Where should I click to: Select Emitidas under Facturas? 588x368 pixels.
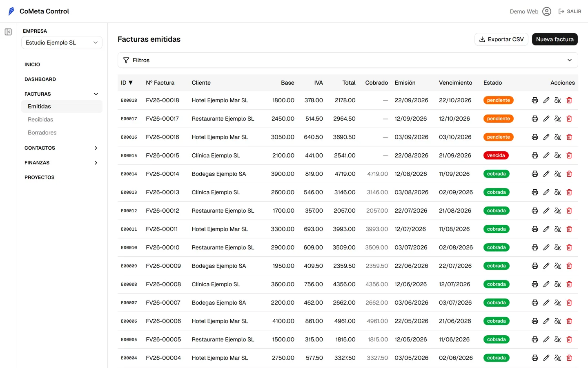coord(62,106)
